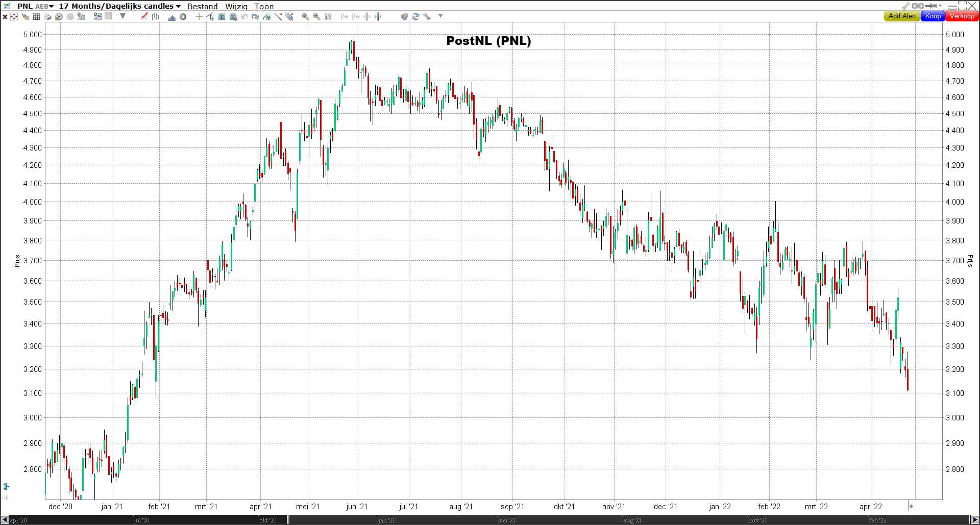
Task: Remove text annotation with T-minus icon
Action: coord(233,17)
